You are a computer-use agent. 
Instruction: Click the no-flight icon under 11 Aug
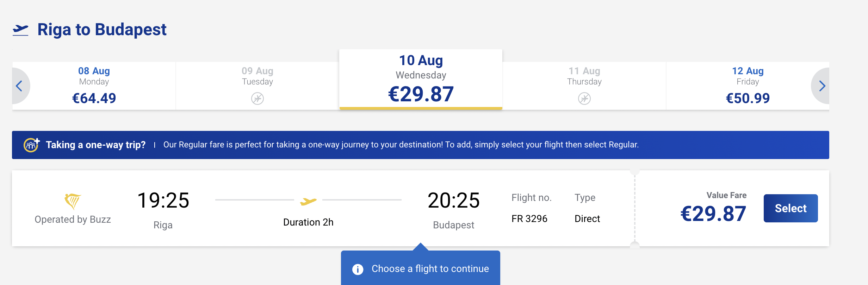[584, 99]
